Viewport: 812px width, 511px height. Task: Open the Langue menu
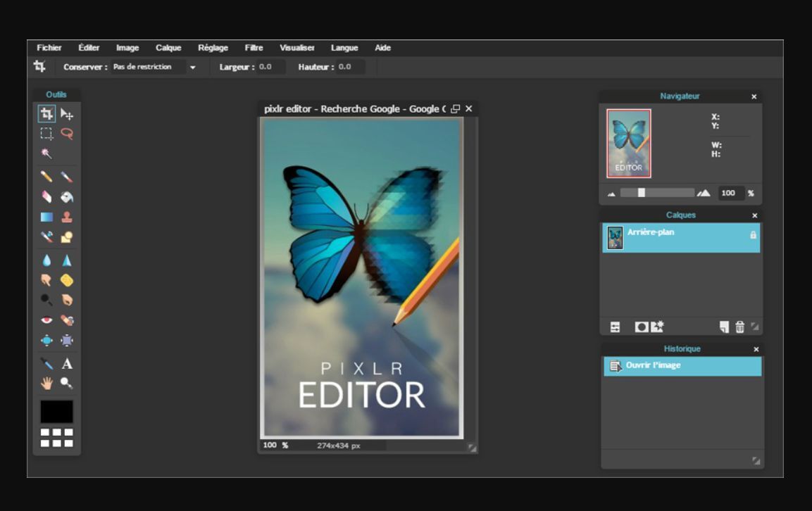pyautogui.click(x=344, y=48)
